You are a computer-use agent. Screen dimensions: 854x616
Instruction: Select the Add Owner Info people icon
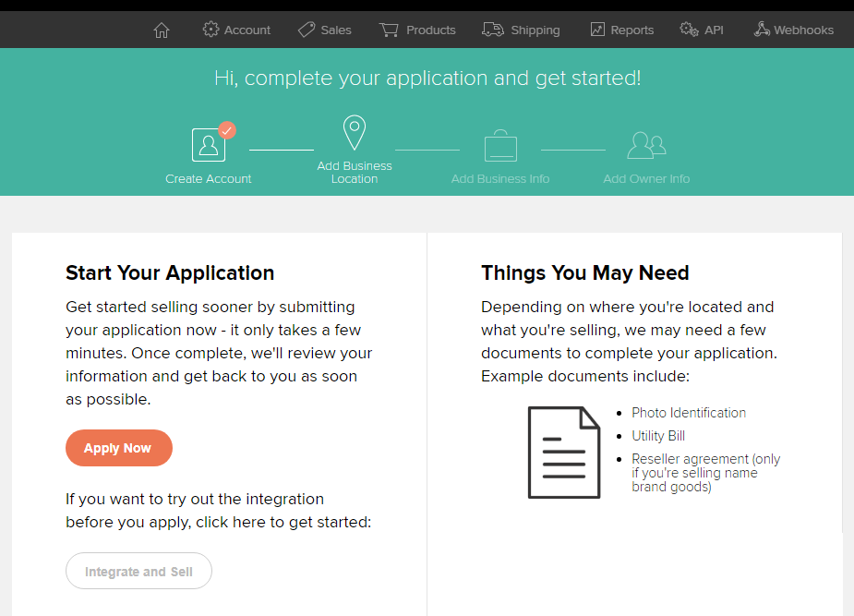646,146
